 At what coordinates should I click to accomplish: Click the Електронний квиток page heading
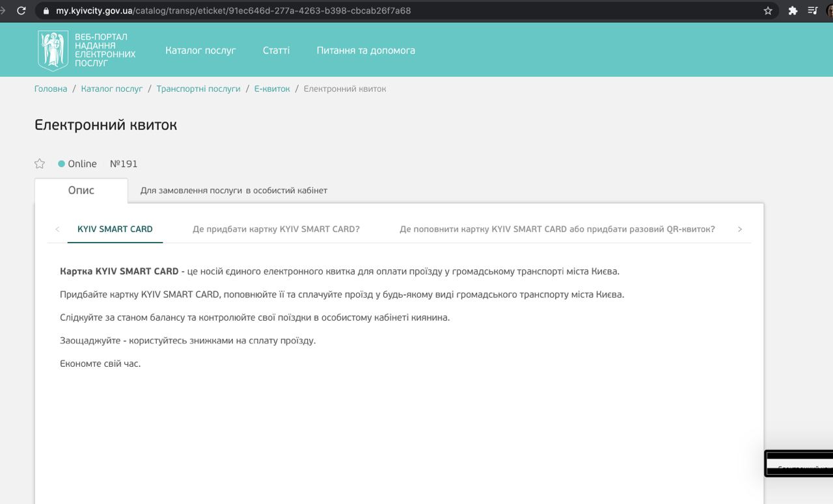(105, 125)
